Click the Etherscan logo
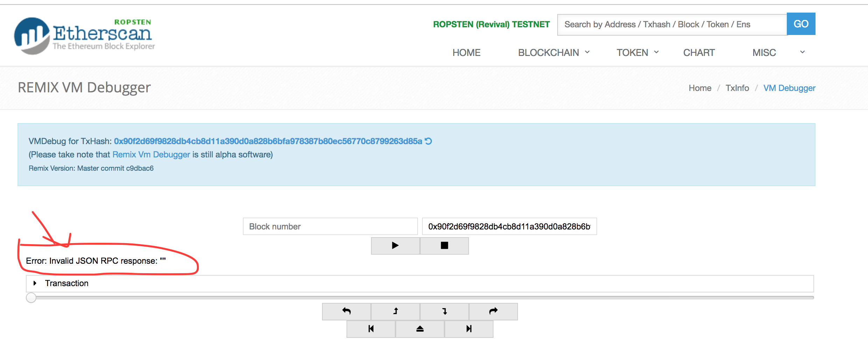This screenshot has width=868, height=354. coord(84,35)
